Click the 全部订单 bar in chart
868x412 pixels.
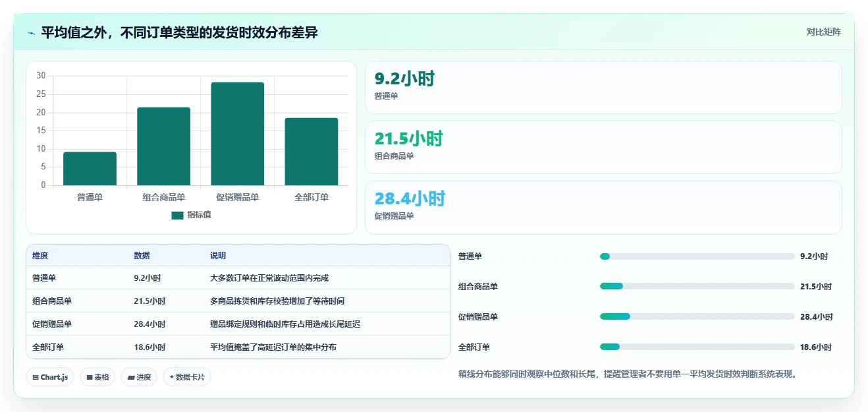[311, 152]
